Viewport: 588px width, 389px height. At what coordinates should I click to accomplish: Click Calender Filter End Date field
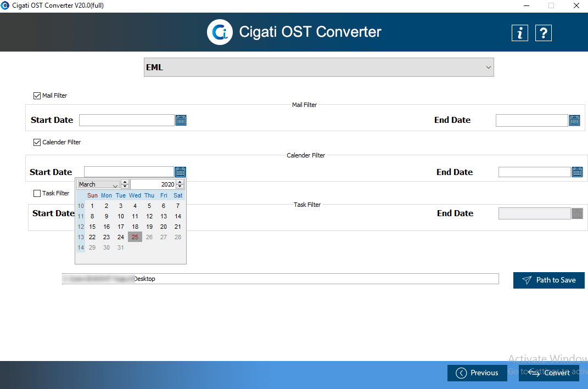(534, 172)
